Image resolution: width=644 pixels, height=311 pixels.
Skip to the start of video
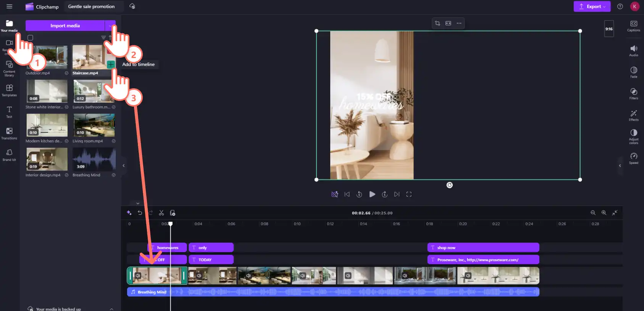(347, 194)
